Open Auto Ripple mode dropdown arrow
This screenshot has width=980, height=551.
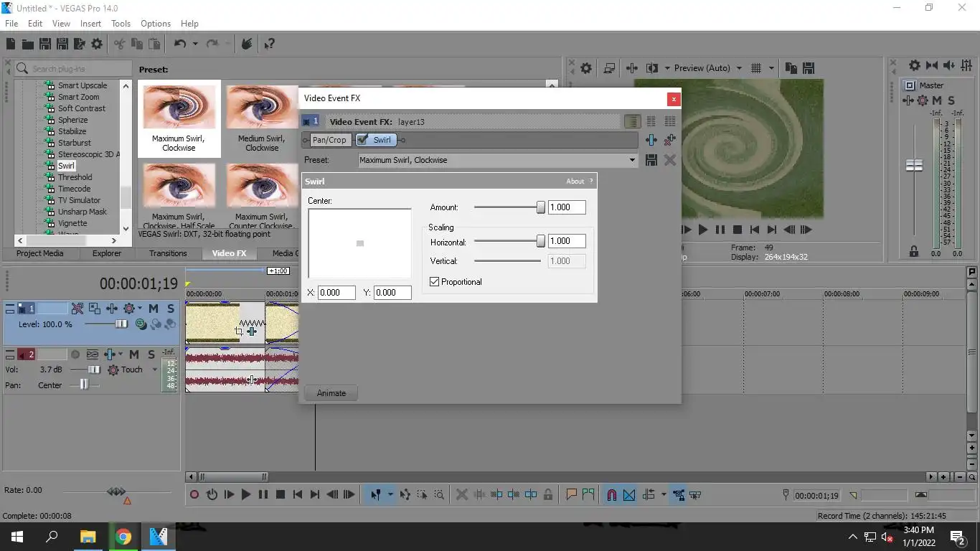(663, 494)
